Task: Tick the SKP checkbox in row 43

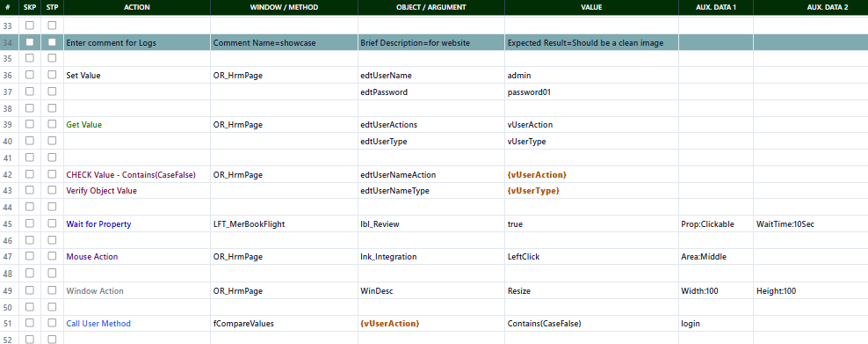Action: [30, 191]
